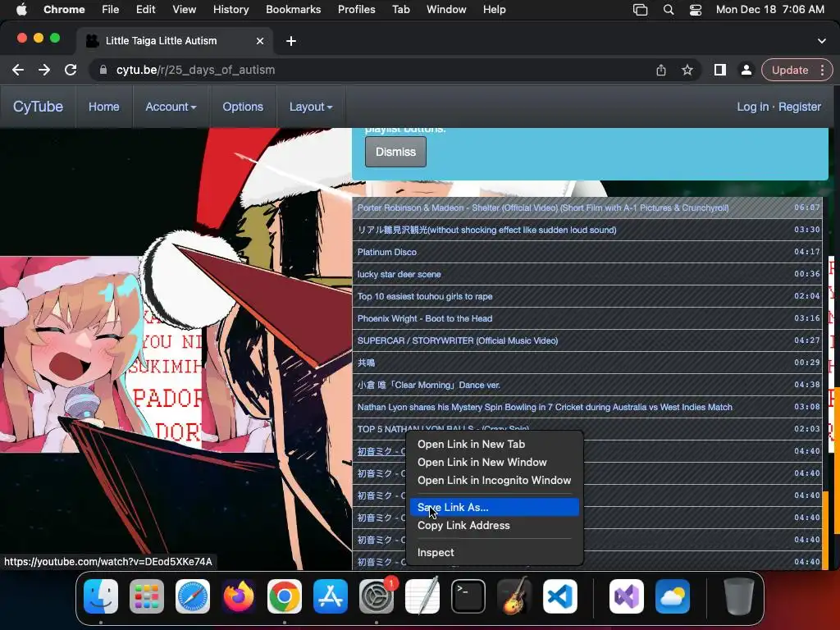
Task: Open Visual Studio Code from the dock
Action: coord(559,596)
